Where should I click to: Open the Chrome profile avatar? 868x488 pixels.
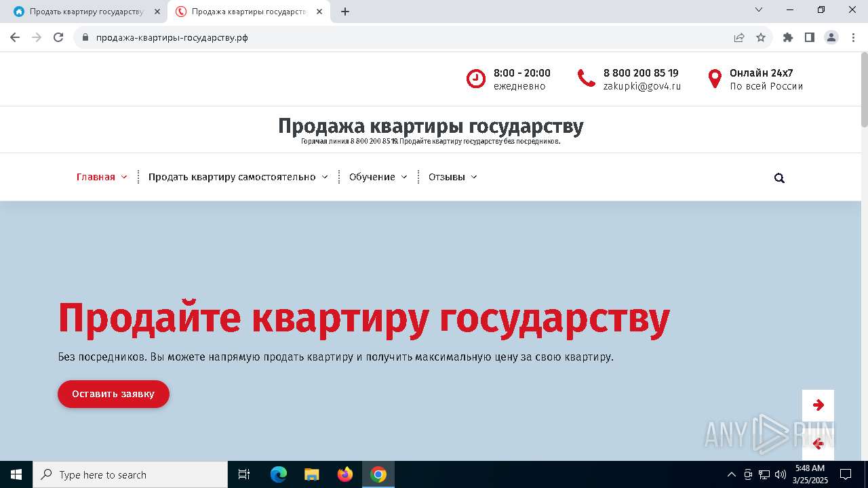click(x=831, y=38)
